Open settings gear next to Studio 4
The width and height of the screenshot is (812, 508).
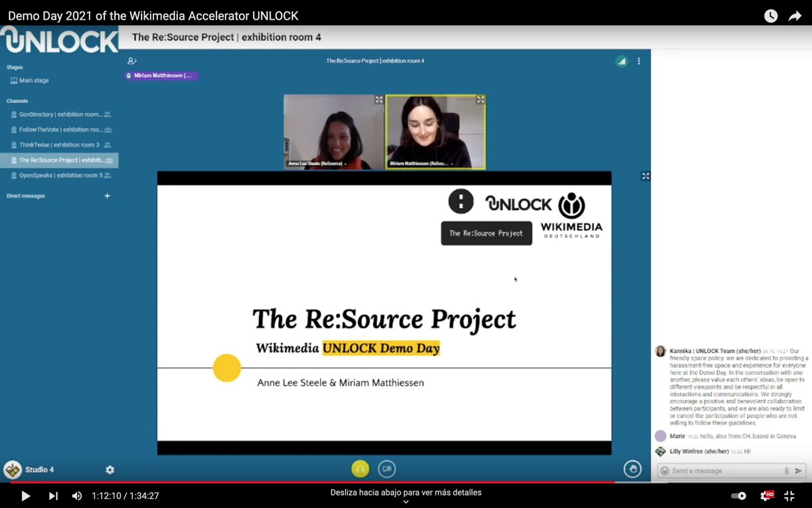coord(110,469)
